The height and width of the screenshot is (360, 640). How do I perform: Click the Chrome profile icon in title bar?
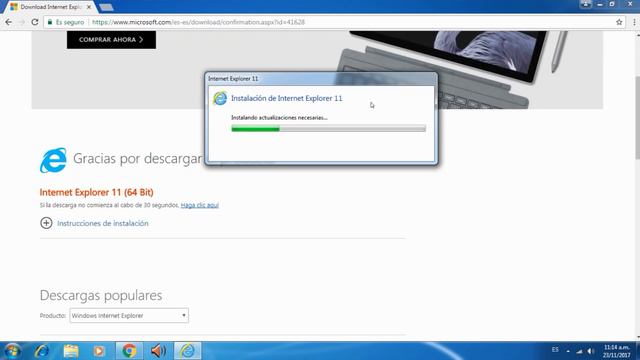click(x=585, y=4)
